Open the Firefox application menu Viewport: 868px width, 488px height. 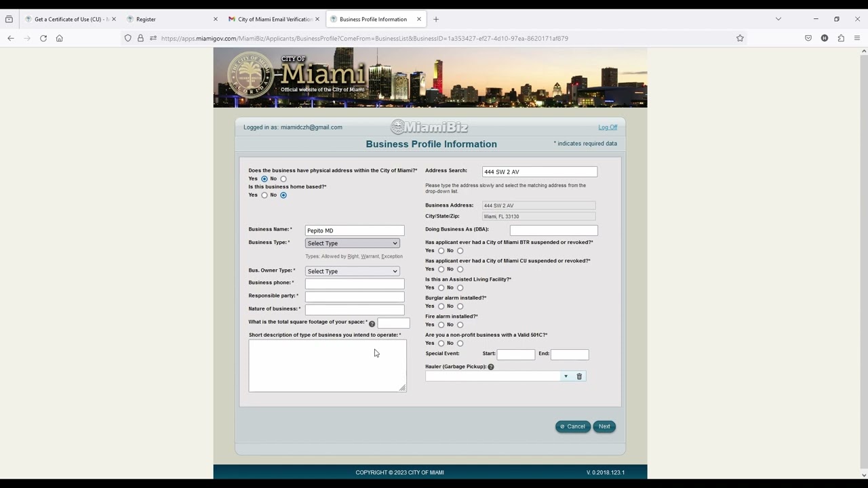pos(857,38)
